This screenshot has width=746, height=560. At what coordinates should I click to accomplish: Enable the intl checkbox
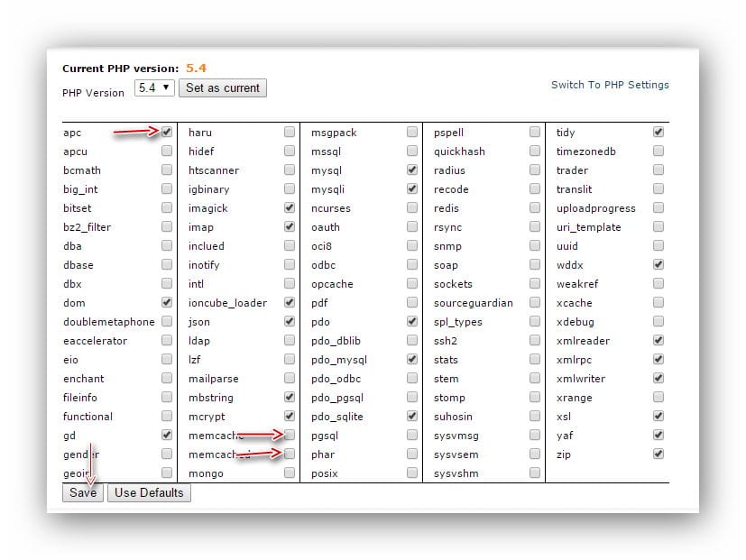(x=290, y=283)
